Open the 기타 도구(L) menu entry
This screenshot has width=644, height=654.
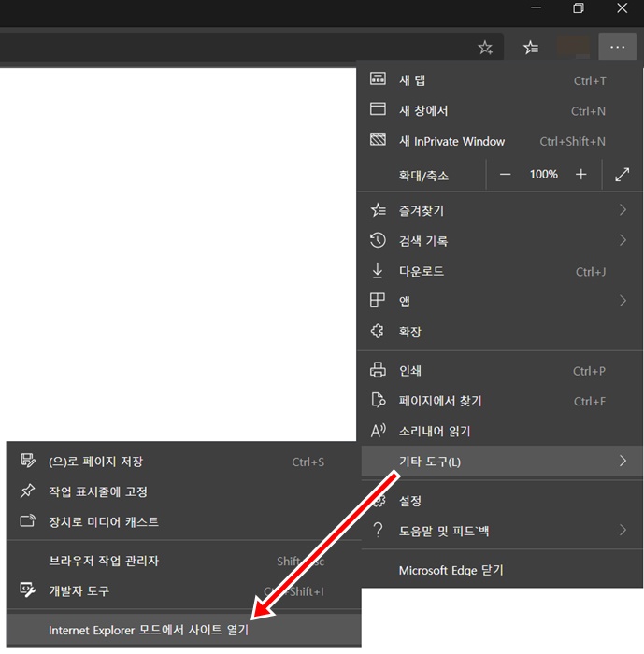tap(502, 461)
